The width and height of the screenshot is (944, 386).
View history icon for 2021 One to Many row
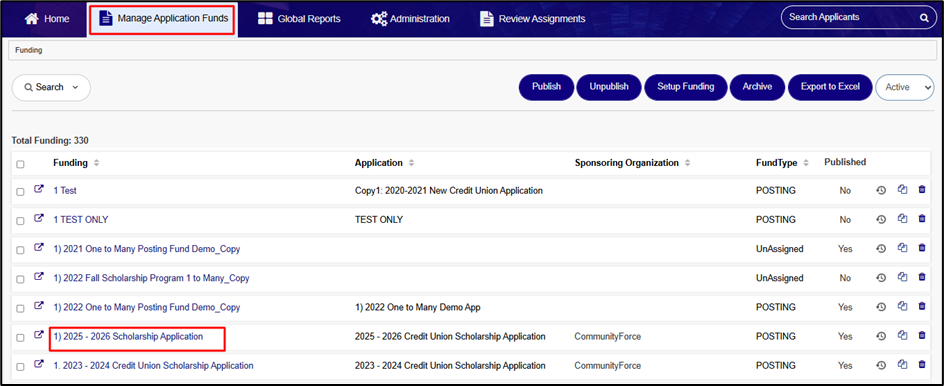pos(881,249)
